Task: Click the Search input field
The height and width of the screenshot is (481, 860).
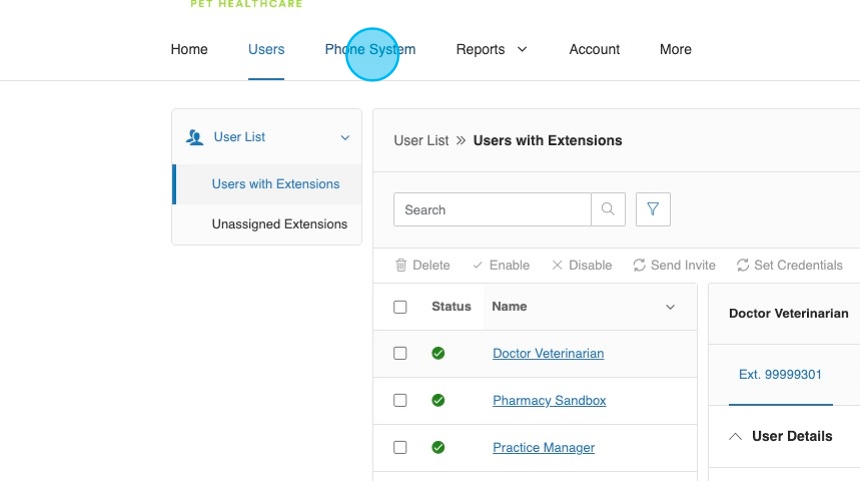Action: (492, 210)
